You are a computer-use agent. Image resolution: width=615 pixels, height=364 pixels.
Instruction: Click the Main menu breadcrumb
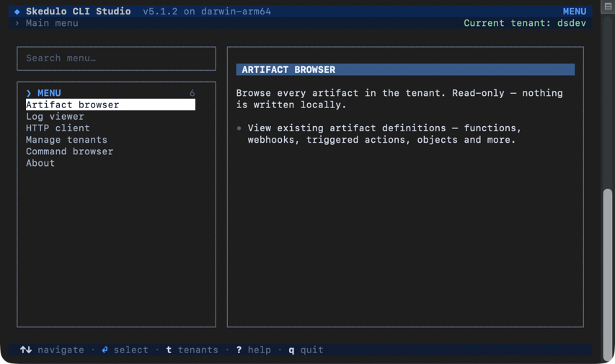pyautogui.click(x=52, y=23)
